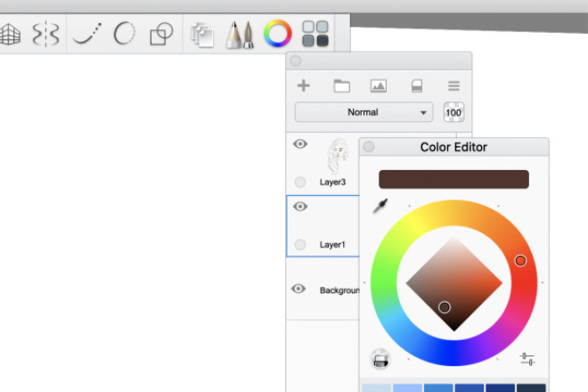Image resolution: width=588 pixels, height=392 pixels.
Task: Select the Steady Stroke tool
Action: click(86, 35)
